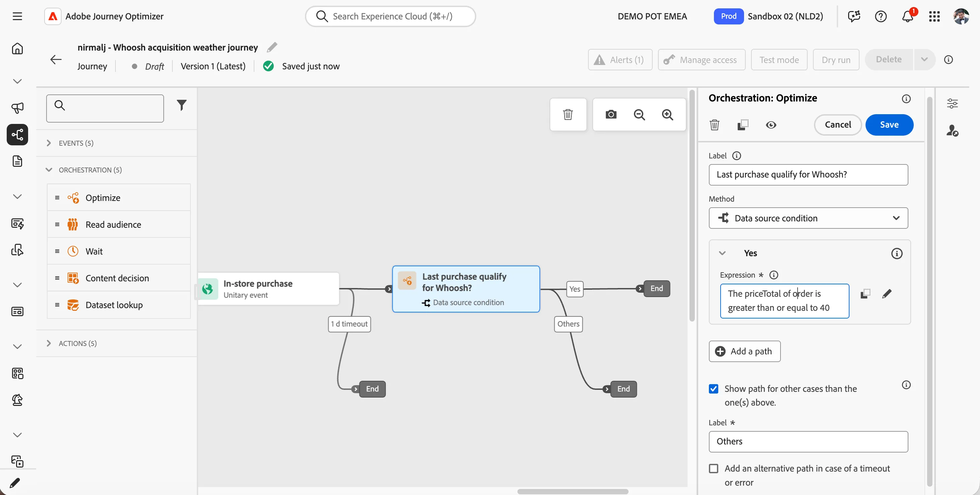The height and width of the screenshot is (495, 980).
Task: Open the apps grid switcher
Action: click(934, 16)
